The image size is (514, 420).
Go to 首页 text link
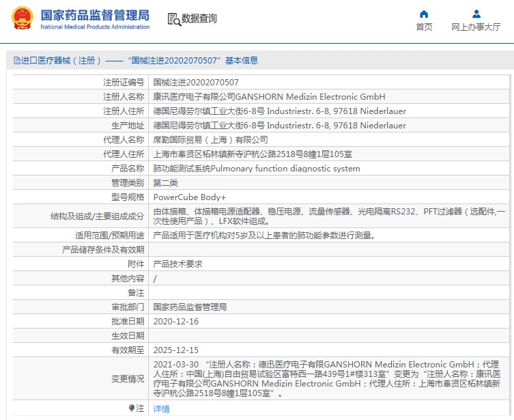click(x=424, y=27)
